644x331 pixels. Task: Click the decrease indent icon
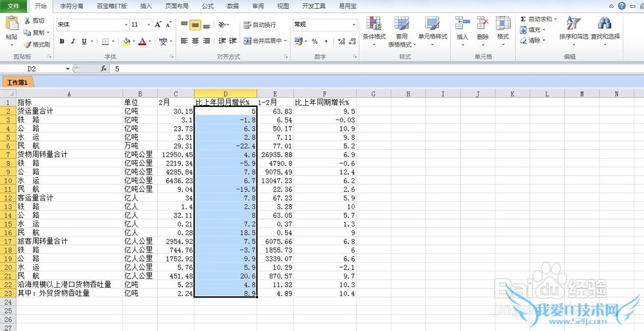point(222,41)
